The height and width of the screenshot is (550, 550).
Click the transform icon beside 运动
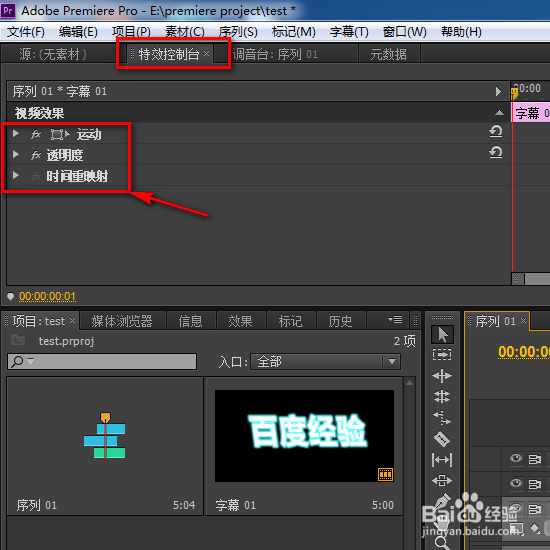point(60,134)
